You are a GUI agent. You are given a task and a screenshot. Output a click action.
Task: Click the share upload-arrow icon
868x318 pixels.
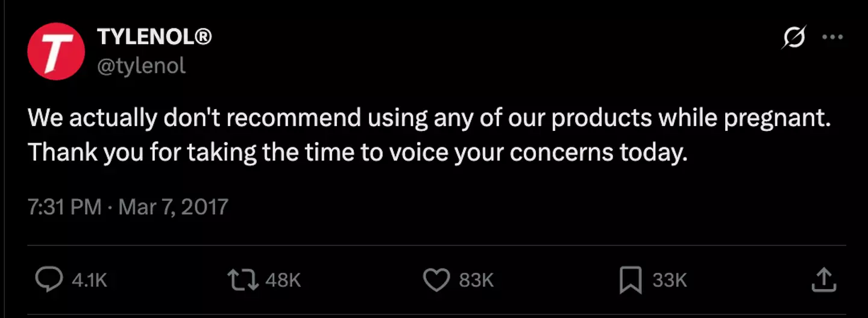click(x=825, y=279)
